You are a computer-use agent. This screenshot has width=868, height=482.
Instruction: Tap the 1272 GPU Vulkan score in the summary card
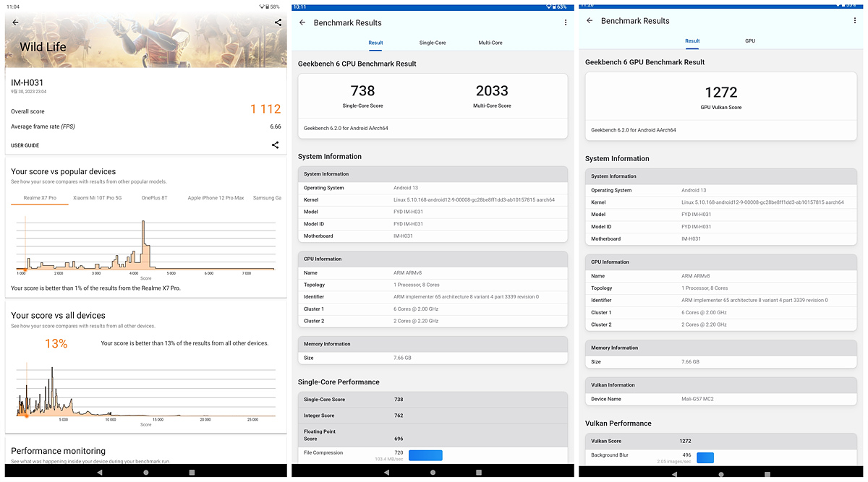721,92
